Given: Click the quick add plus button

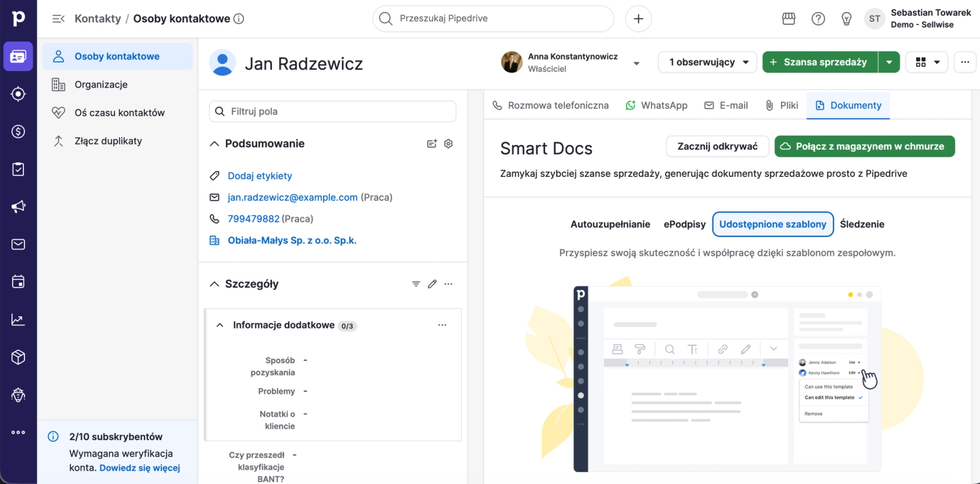Looking at the screenshot, I should tap(638, 18).
